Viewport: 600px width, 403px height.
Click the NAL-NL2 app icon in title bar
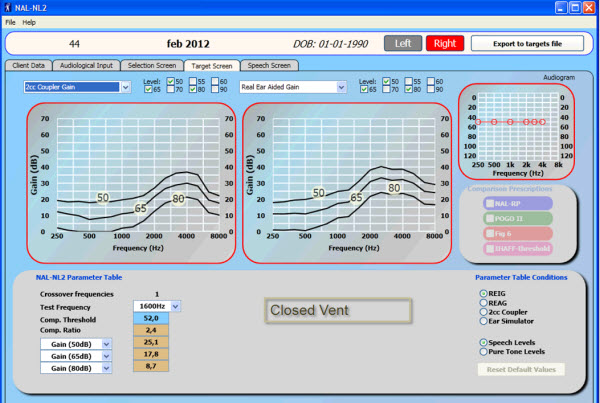[8, 7]
